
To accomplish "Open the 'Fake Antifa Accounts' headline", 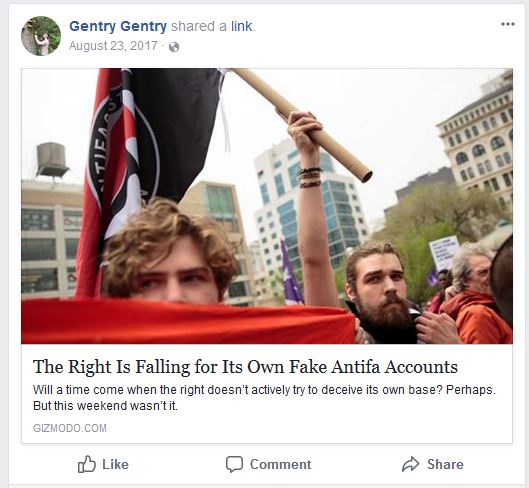I will [245, 367].
